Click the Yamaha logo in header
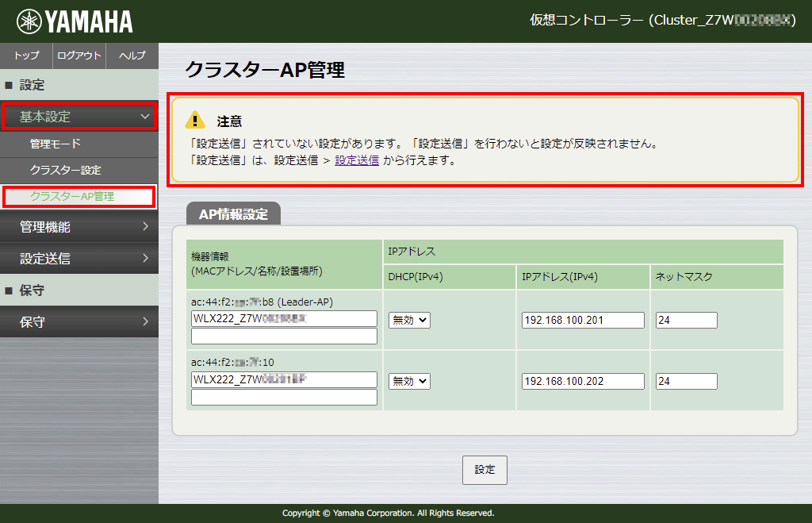This screenshot has height=523, width=812. point(75,21)
